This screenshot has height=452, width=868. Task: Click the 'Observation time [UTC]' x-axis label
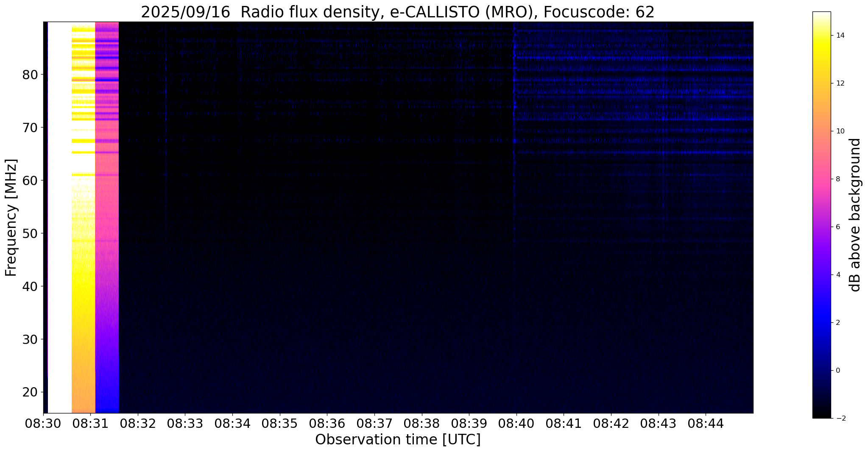[398, 440]
